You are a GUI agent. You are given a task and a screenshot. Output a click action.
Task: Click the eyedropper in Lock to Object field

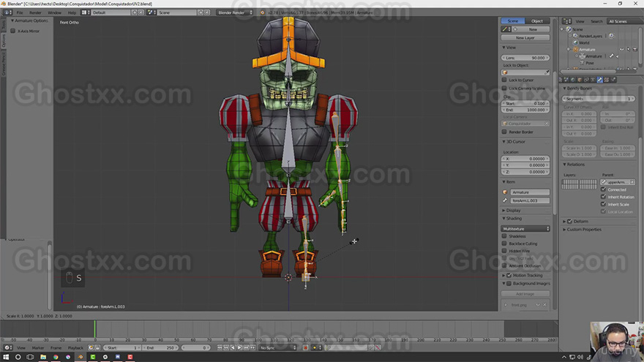tap(547, 72)
